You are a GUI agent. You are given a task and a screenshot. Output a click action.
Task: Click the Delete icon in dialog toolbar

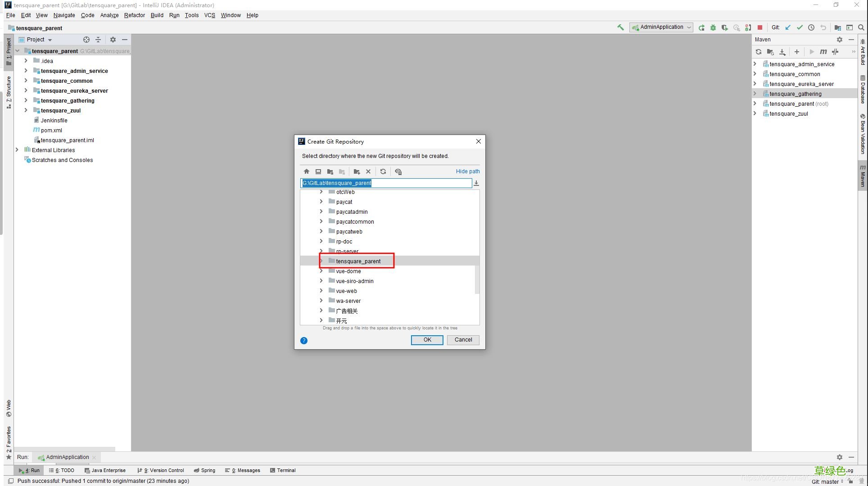coord(368,171)
